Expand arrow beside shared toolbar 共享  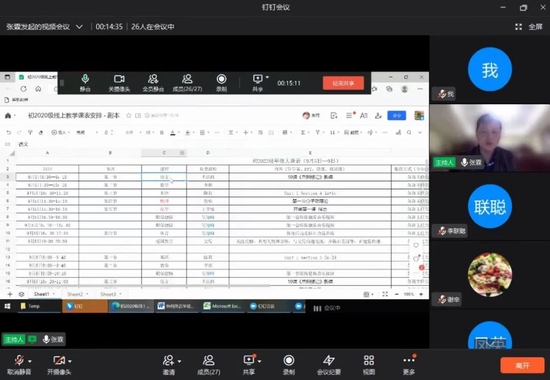[267, 77]
